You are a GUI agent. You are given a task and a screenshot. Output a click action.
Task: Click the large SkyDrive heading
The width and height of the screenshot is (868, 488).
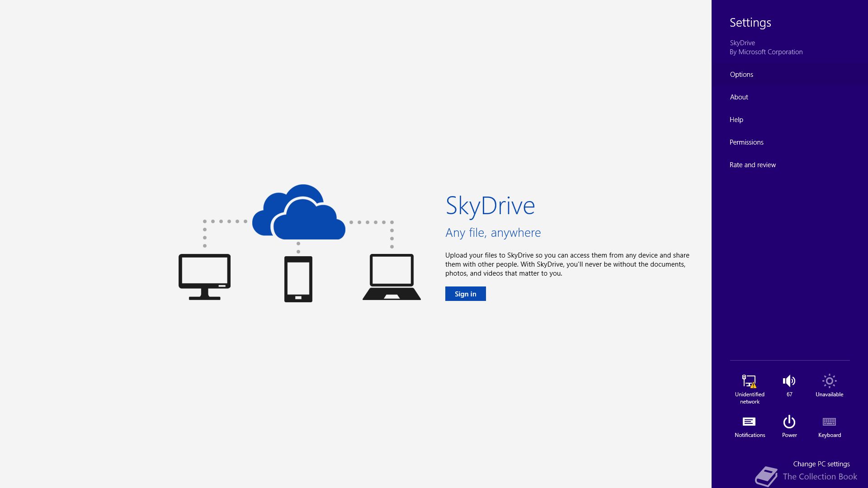tap(490, 206)
